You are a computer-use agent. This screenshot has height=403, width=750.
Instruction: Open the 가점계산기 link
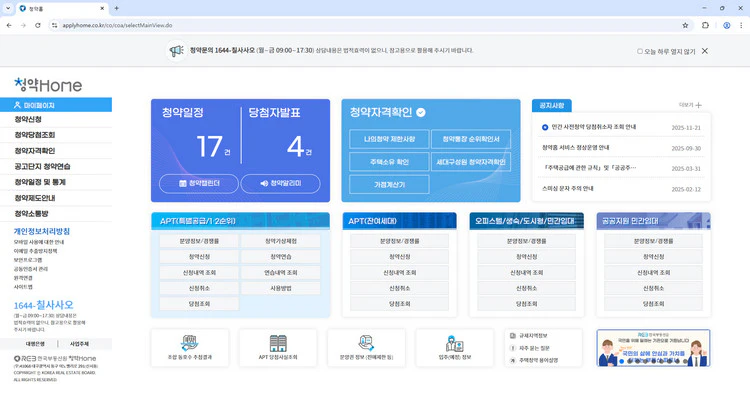click(x=389, y=185)
